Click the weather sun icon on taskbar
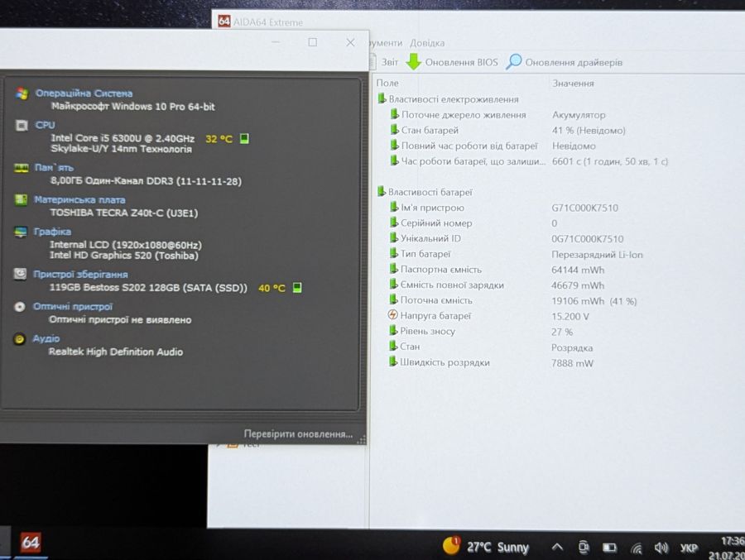The height and width of the screenshot is (560, 745). 451,545
